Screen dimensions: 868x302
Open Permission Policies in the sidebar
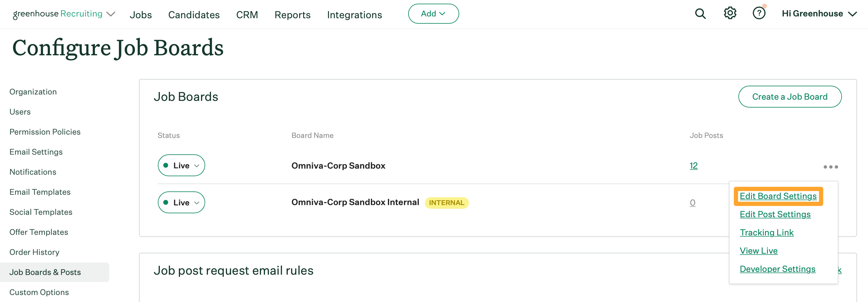pyautogui.click(x=45, y=132)
